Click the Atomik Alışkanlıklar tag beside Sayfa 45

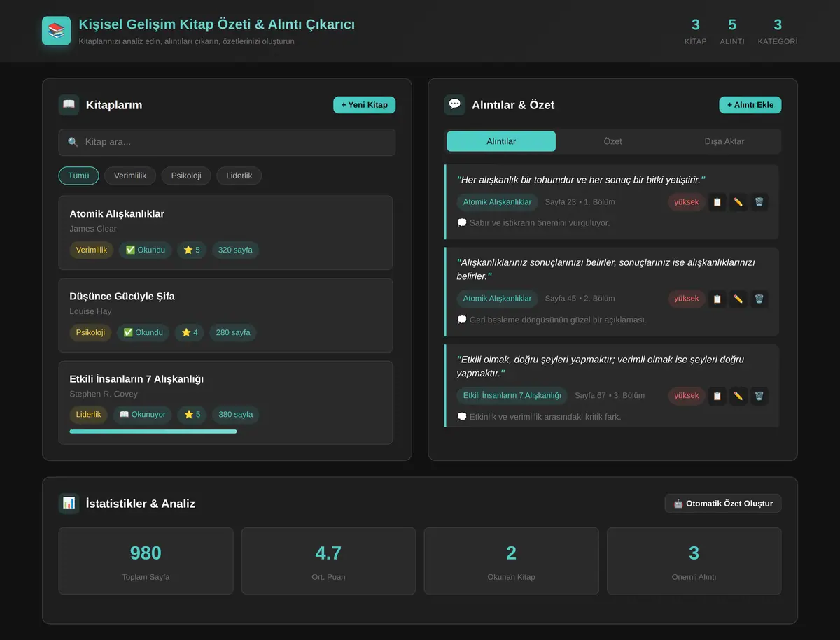[498, 299]
